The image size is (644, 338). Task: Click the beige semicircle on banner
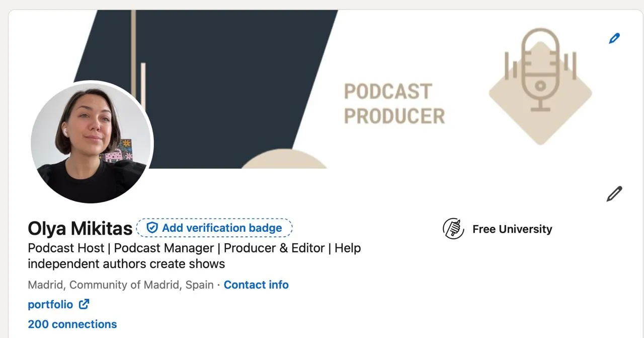pos(284,159)
